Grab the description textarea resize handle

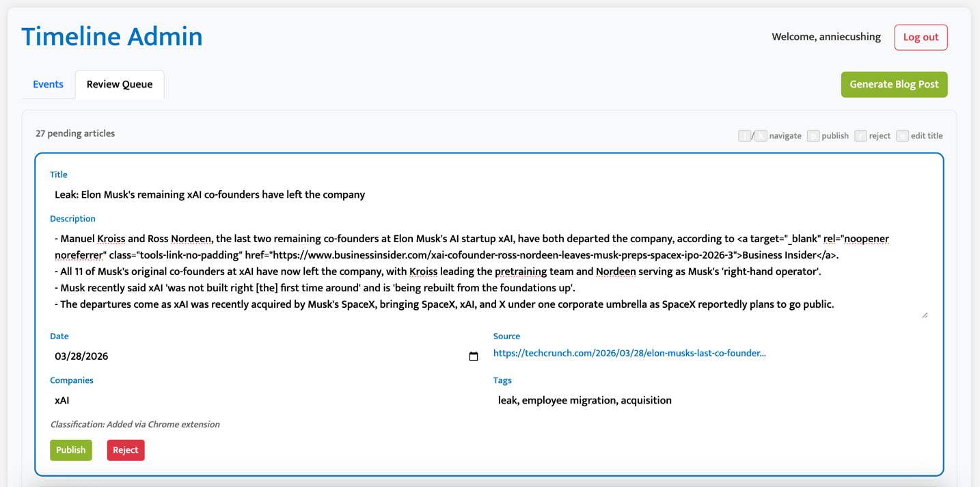pos(924,315)
